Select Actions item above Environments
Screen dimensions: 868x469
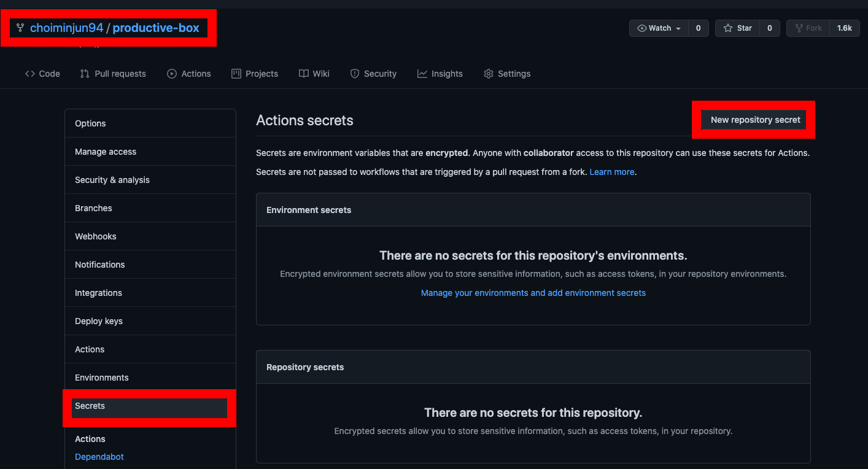click(150, 349)
